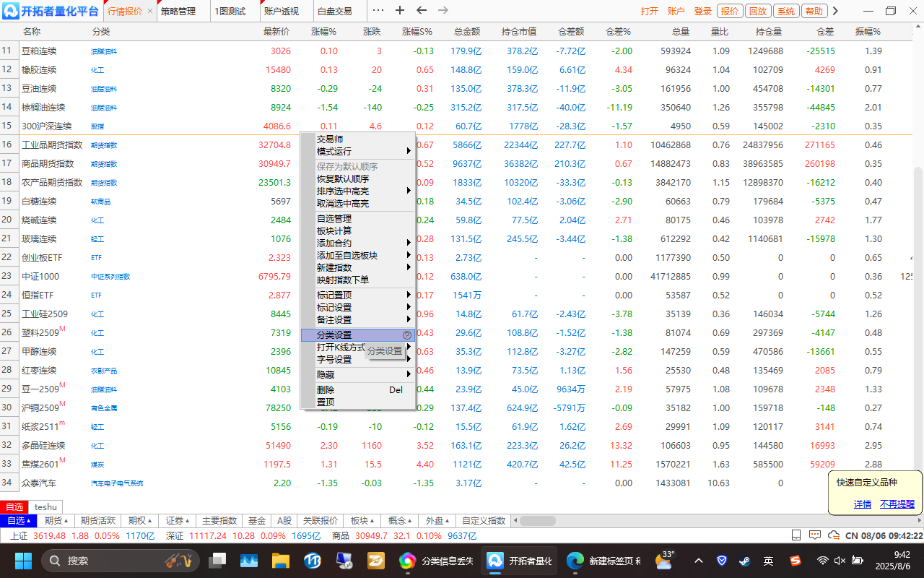
Task: Click the right chevron after 帮助 button
Action: (835, 11)
